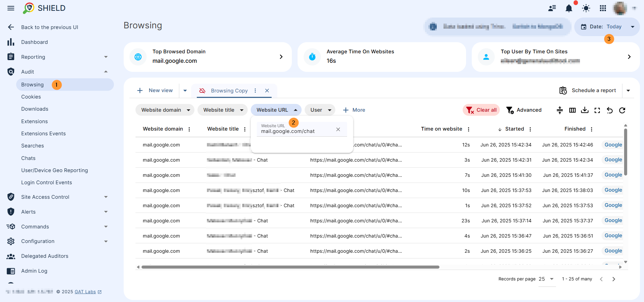Click the SHIELD logo icon
Screen dimensions: 644x302
coord(29,8)
